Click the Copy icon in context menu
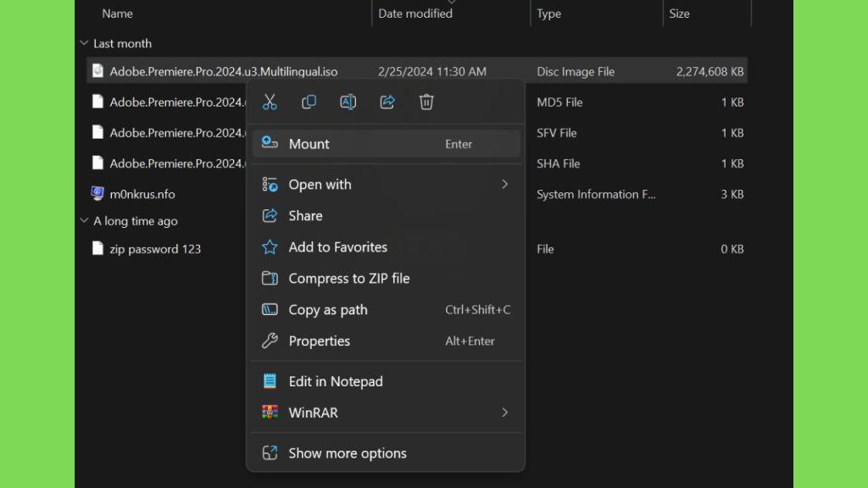This screenshot has height=488, width=868. coord(309,102)
